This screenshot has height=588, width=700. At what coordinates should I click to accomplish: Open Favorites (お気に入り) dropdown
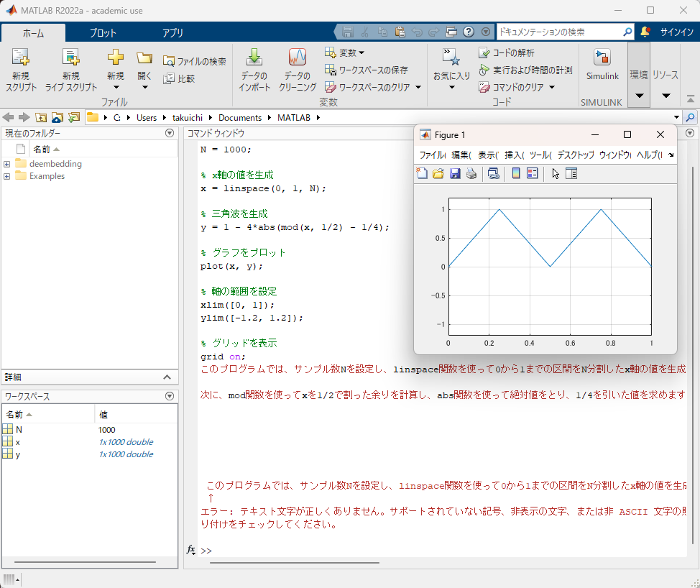point(452,70)
